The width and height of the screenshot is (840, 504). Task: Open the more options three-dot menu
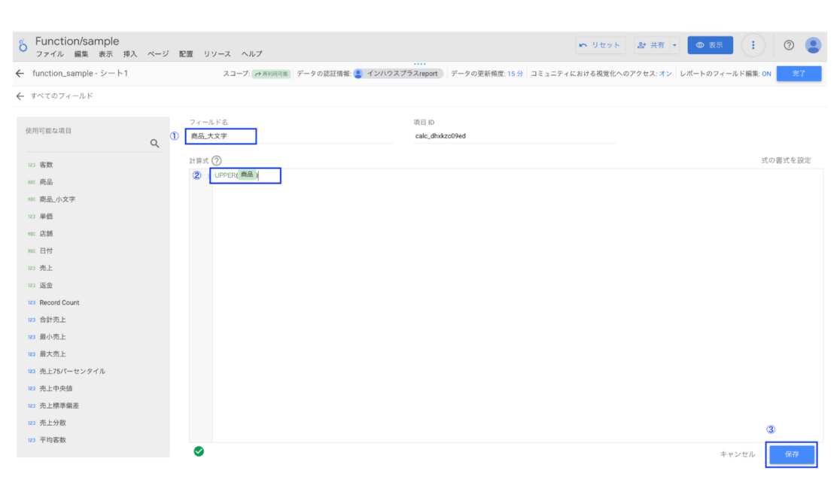coord(753,45)
